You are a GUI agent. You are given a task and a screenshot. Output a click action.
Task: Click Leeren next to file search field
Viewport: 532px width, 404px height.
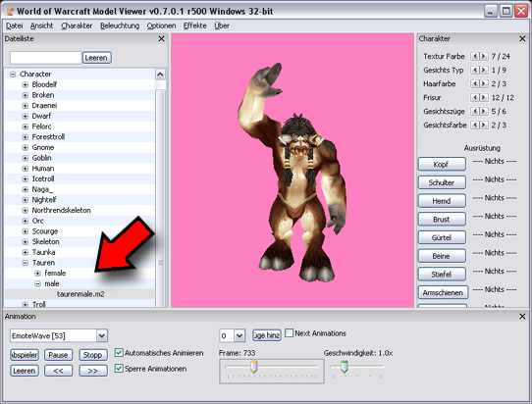pos(97,58)
